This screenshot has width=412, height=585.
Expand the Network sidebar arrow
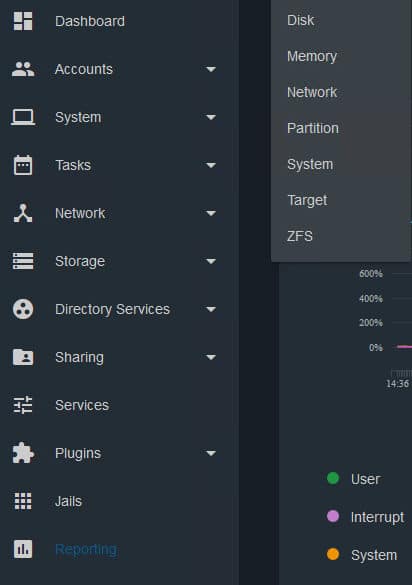(x=211, y=213)
